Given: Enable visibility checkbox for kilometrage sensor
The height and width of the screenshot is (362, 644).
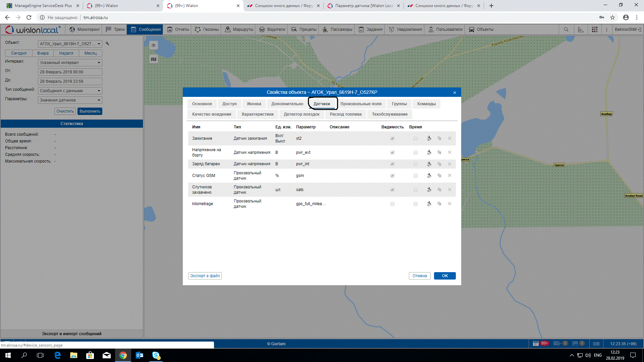Looking at the screenshot, I should point(392,204).
